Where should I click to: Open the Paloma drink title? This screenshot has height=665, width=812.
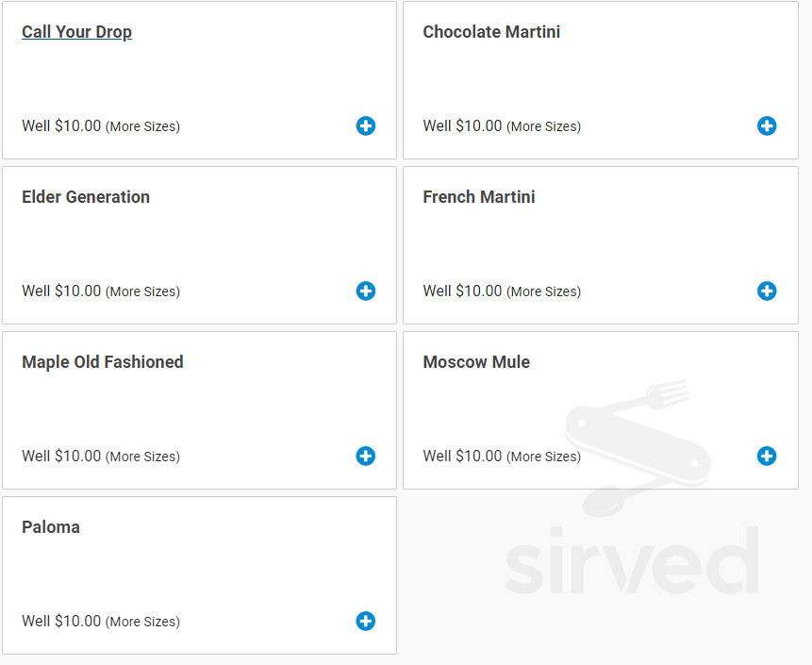51,527
